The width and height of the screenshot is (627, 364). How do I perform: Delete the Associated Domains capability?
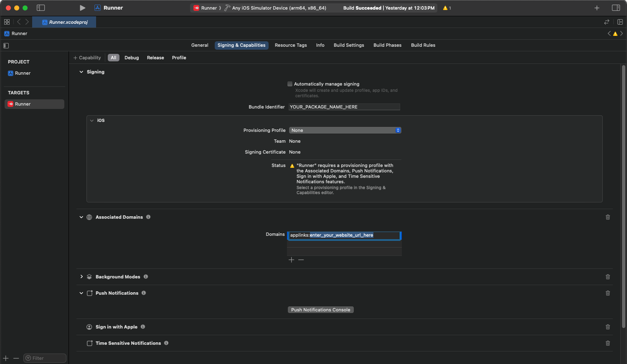[x=608, y=217]
